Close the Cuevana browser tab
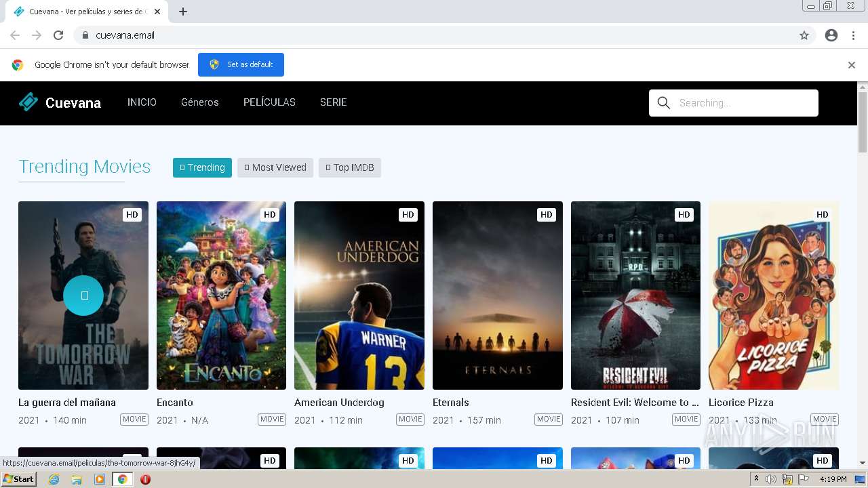868x488 pixels. point(157,12)
